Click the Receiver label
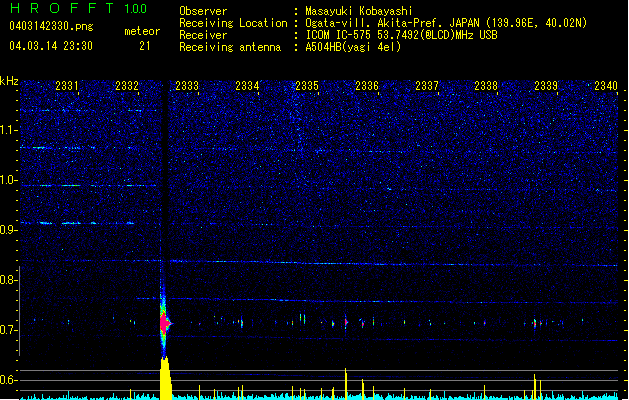 click(x=203, y=35)
